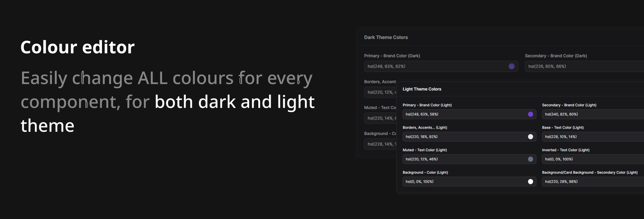
Task: Focus the Card Background Secondary Color (Light) field
Action: pyautogui.click(x=592, y=182)
